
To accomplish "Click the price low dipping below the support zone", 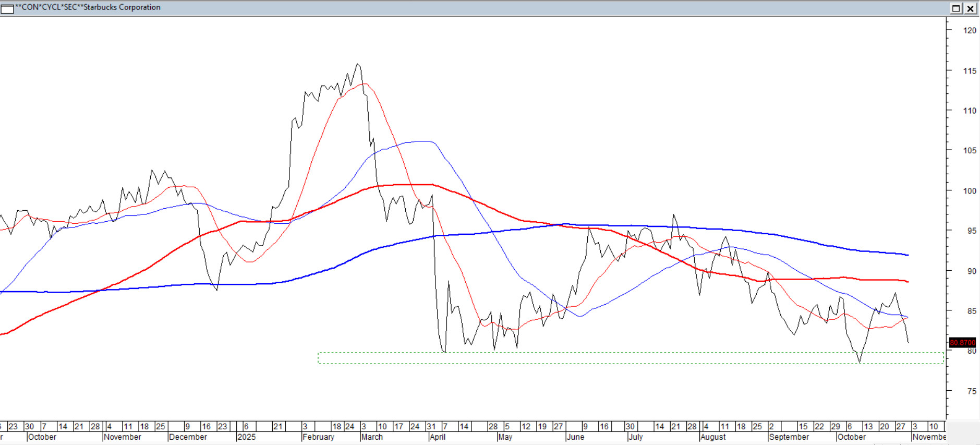I will pos(860,362).
